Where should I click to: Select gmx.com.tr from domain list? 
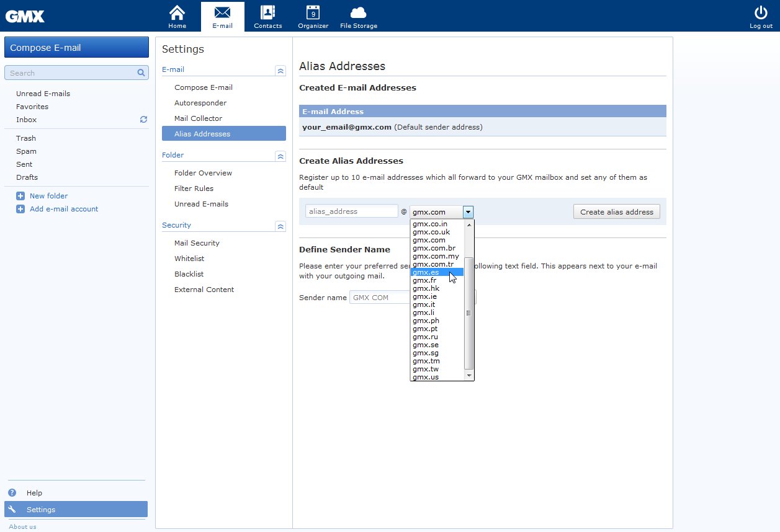tap(437, 264)
